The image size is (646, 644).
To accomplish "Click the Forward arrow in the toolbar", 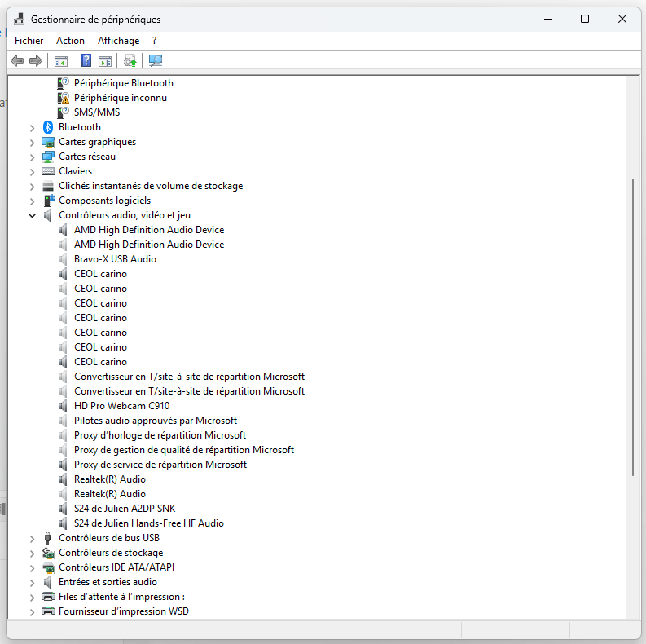I will tap(37, 61).
